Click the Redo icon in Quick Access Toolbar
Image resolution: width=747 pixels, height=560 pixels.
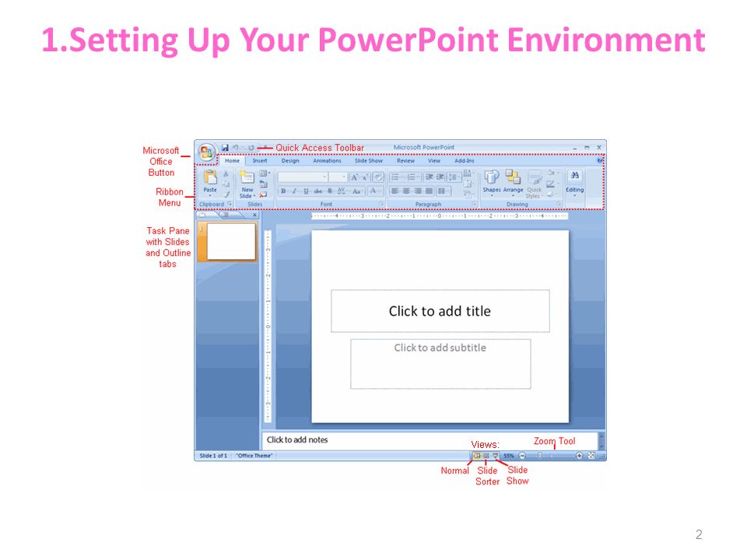[251, 148]
